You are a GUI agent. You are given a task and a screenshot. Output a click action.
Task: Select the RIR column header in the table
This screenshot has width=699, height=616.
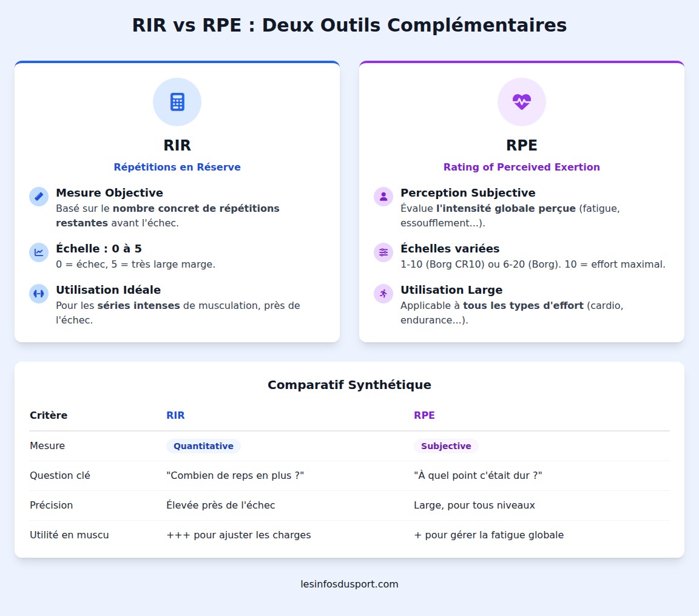(175, 415)
